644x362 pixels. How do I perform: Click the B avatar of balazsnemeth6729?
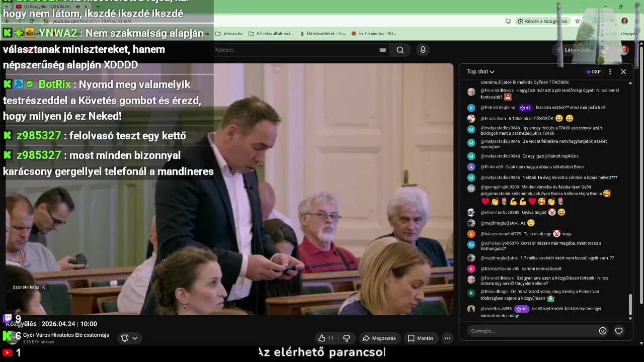click(x=471, y=234)
